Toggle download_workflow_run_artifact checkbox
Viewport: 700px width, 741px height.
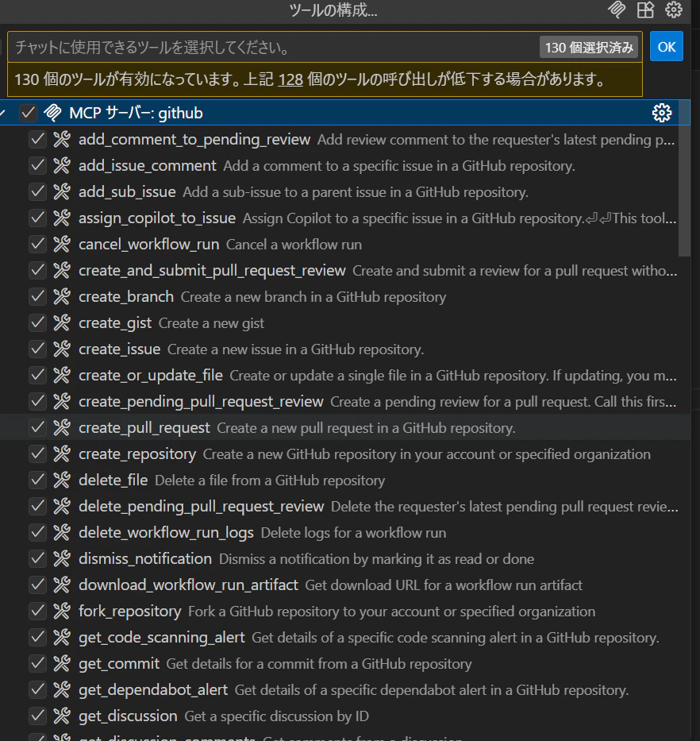(x=37, y=585)
